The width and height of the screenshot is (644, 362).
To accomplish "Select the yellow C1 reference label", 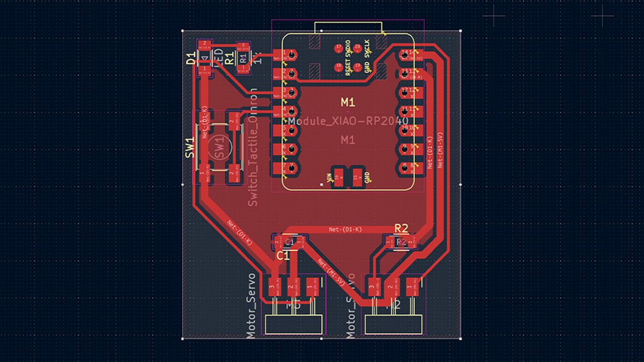I will pyautogui.click(x=283, y=256).
